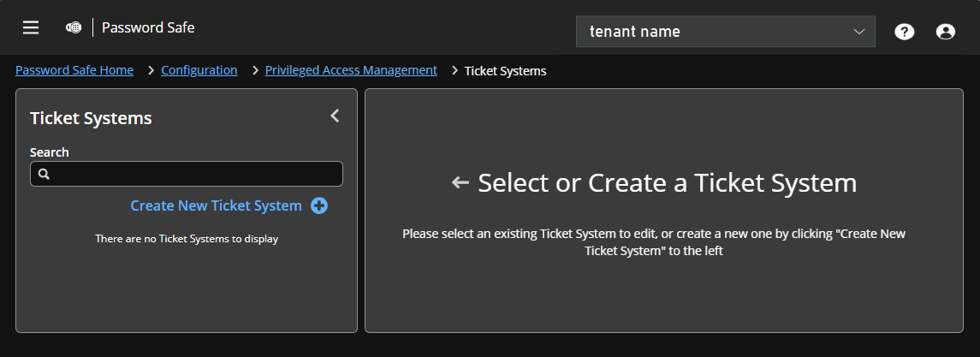Click the Password Safe logo icon
This screenshot has width=980, height=357.
[x=74, y=27]
